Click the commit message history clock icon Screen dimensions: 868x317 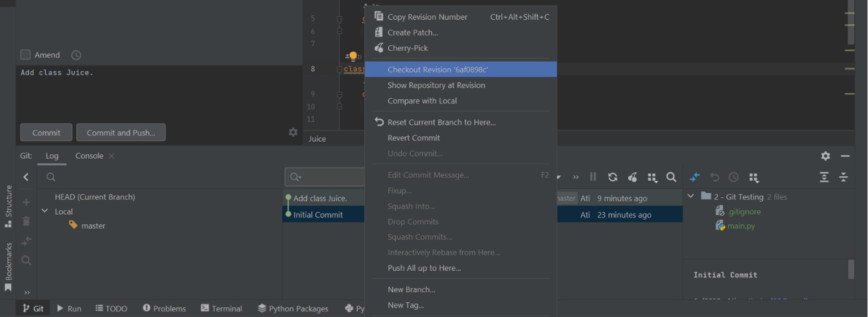tap(76, 55)
